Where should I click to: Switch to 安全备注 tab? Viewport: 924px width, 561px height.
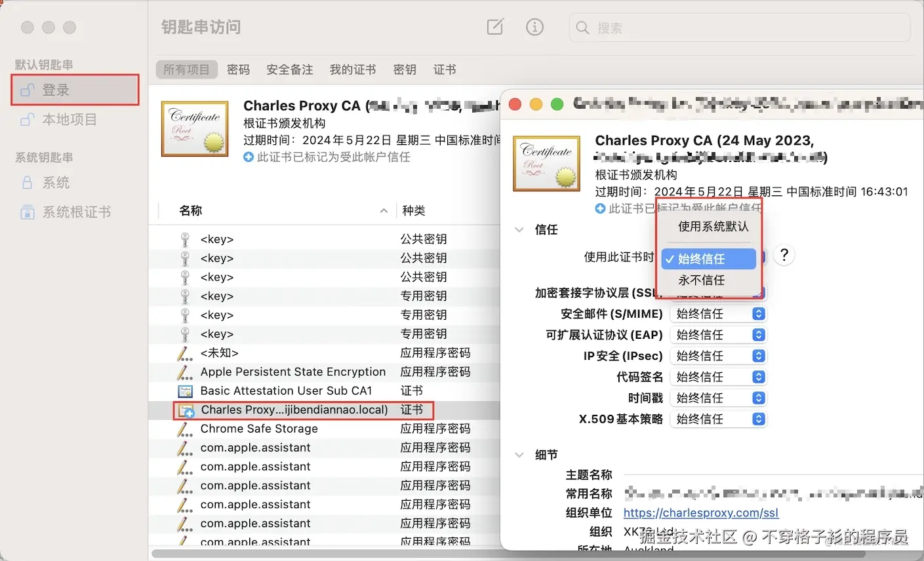pyautogui.click(x=289, y=69)
